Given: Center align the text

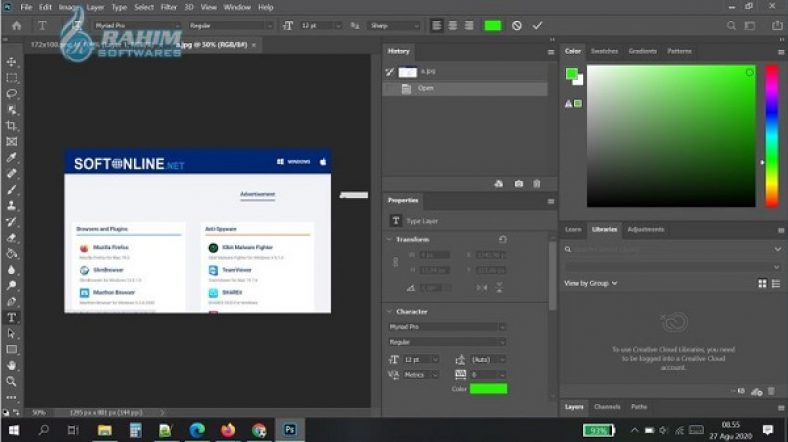Looking at the screenshot, I should 453,26.
